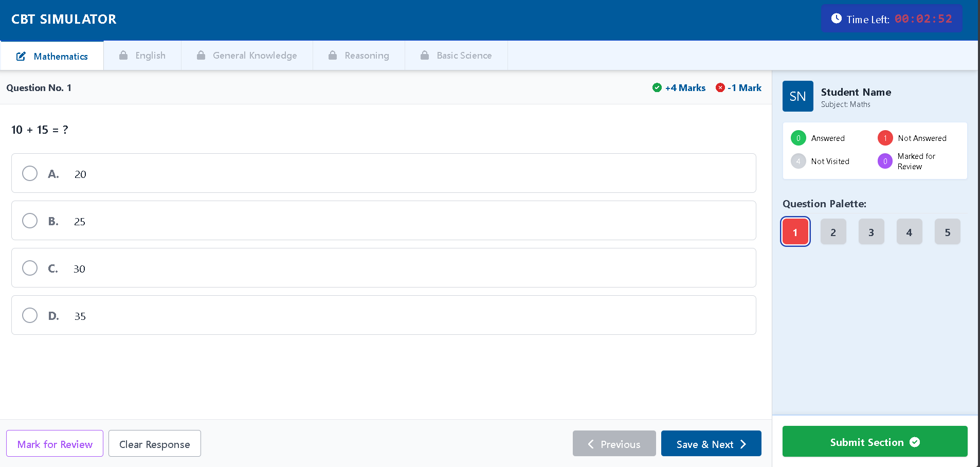
Task: Select option A radio button for 20
Action: (30, 173)
